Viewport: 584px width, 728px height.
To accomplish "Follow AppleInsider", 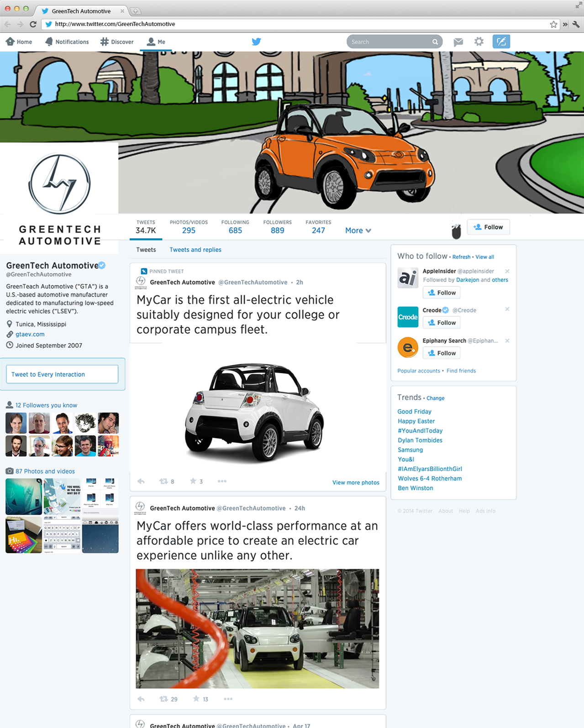I will tap(442, 293).
